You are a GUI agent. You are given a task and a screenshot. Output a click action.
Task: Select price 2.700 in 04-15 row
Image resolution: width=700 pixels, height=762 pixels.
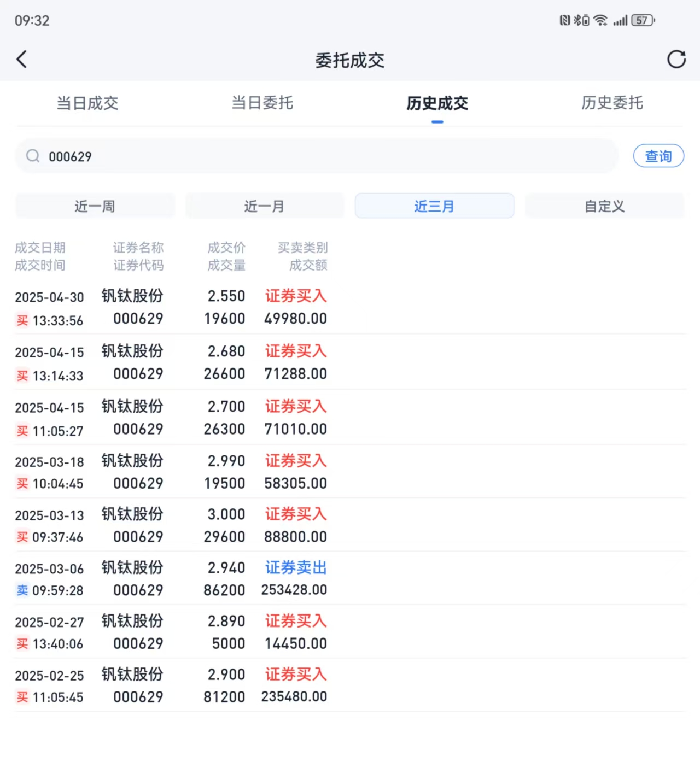coord(226,407)
